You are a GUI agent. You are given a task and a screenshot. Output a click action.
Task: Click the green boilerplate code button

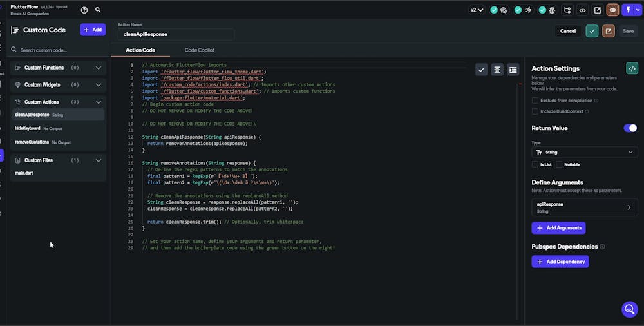(x=632, y=68)
